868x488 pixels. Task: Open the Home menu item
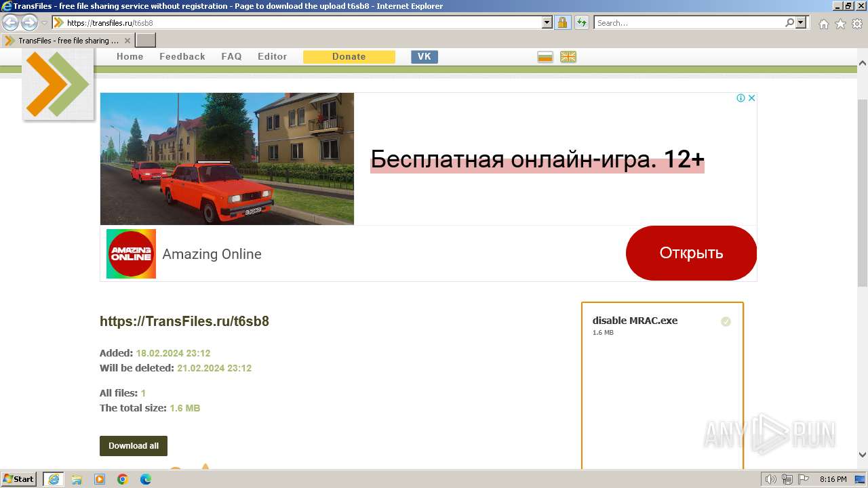tap(130, 57)
